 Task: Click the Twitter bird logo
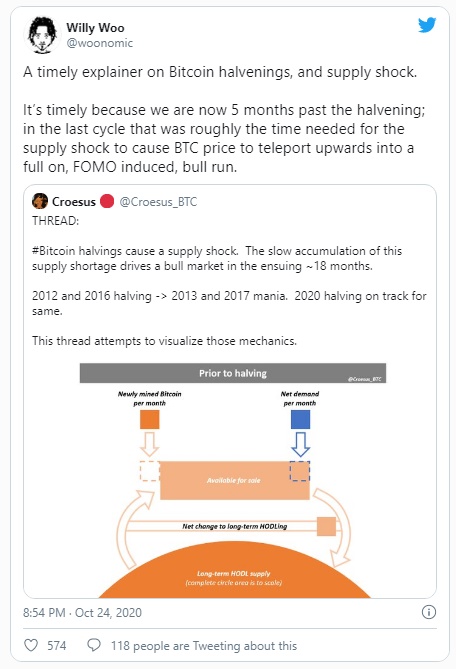click(427, 25)
